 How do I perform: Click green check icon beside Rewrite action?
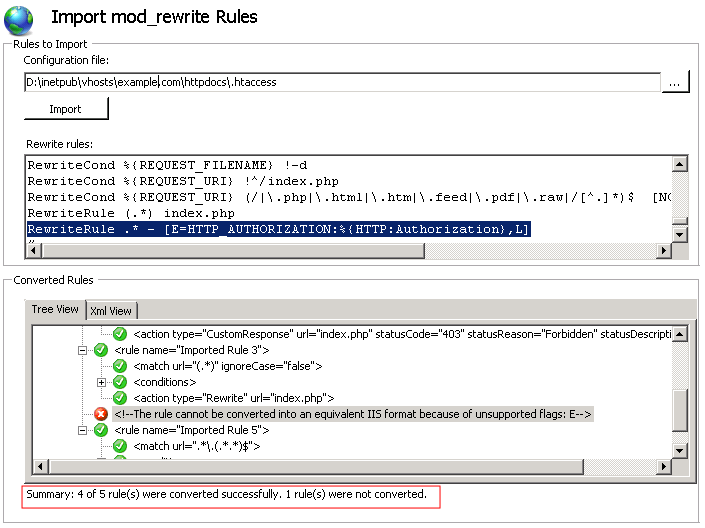pyautogui.click(x=120, y=398)
